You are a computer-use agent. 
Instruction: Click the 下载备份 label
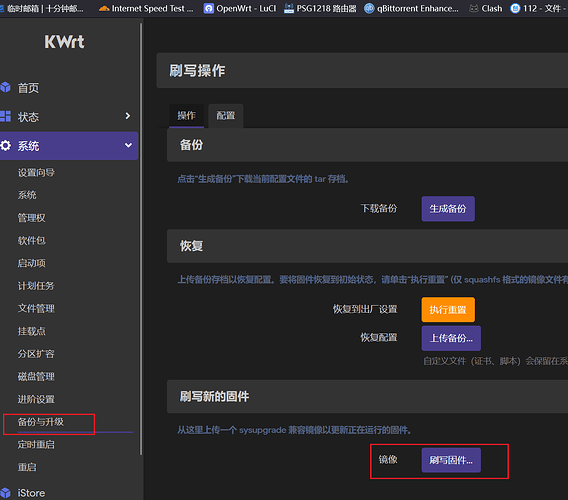click(x=379, y=209)
